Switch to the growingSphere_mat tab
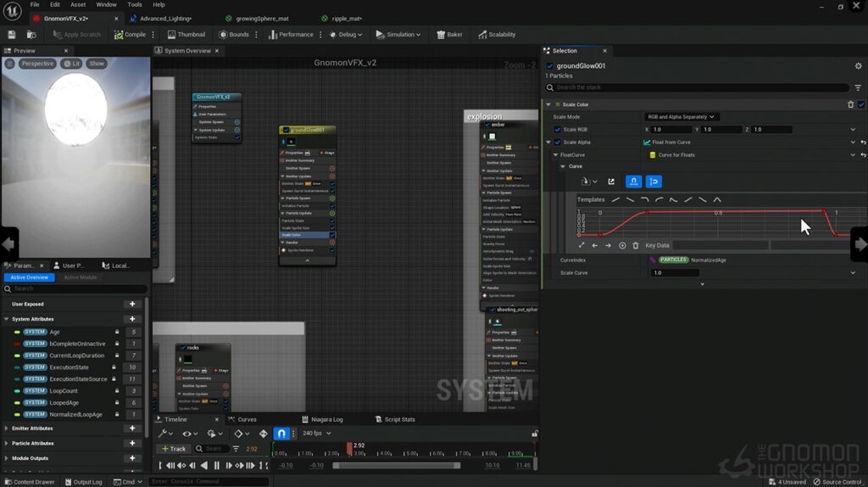Image resolution: width=868 pixels, height=487 pixels. coord(262,19)
